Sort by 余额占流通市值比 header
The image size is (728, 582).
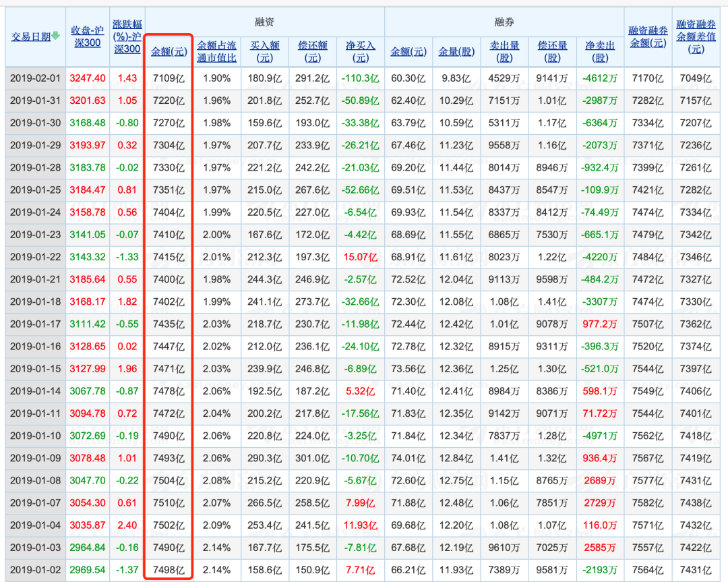coord(217,51)
